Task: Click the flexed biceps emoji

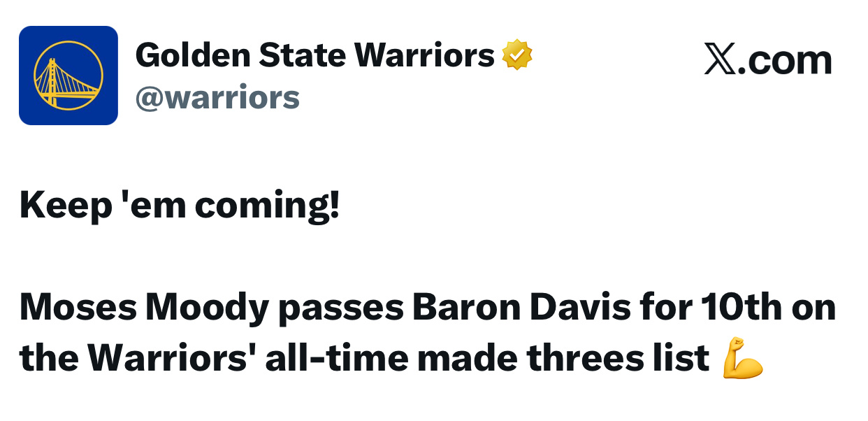Action: tap(742, 357)
